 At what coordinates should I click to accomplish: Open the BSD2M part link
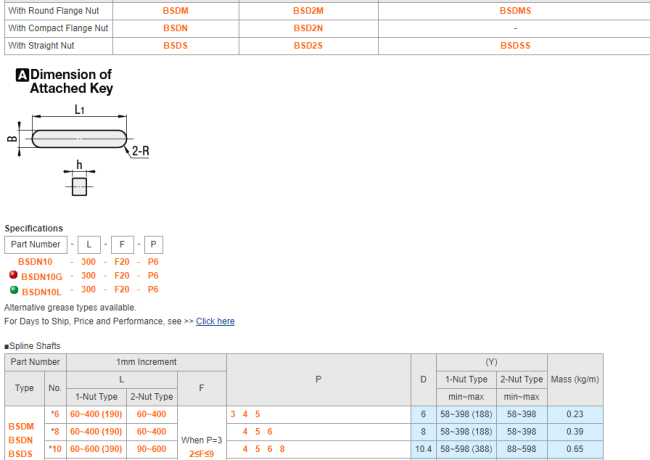click(x=307, y=9)
